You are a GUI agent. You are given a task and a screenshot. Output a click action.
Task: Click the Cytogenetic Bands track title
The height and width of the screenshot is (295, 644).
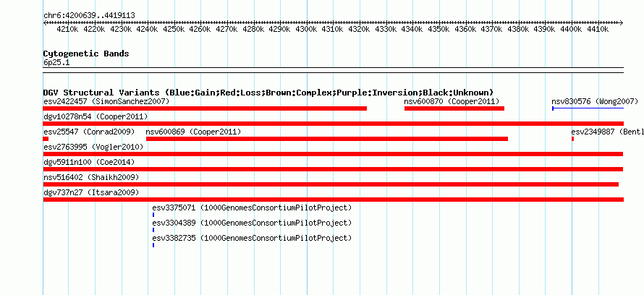point(86,54)
